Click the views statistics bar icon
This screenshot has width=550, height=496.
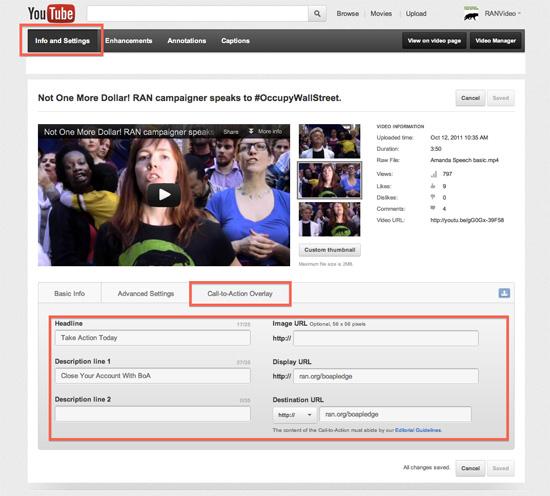pyautogui.click(x=434, y=174)
